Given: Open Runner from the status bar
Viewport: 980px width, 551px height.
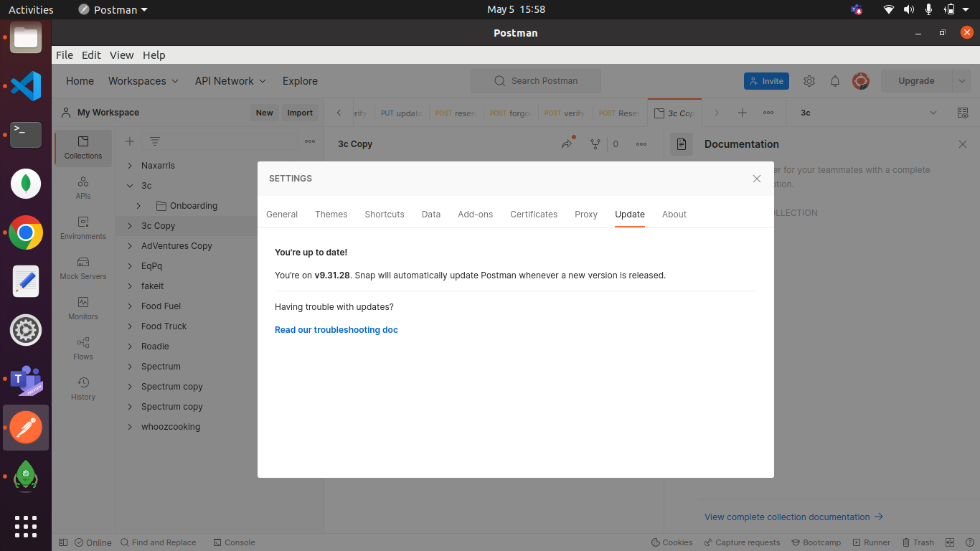Looking at the screenshot, I should point(871,542).
